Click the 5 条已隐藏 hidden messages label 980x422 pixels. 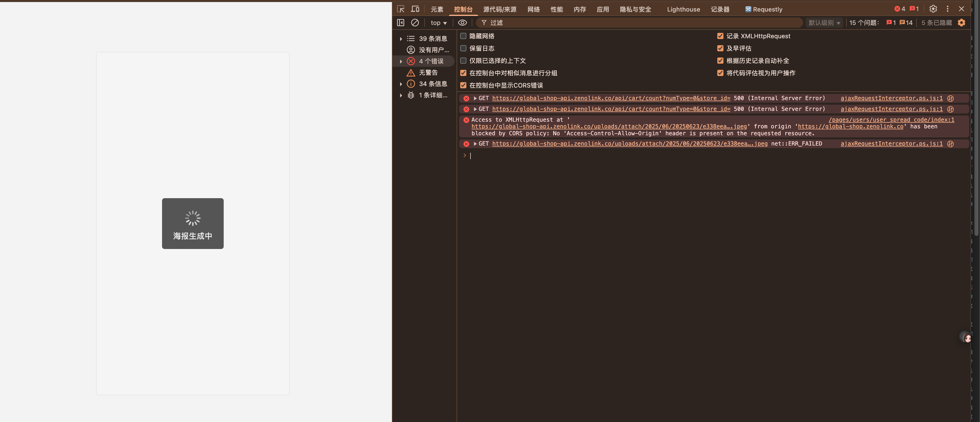tap(936, 23)
